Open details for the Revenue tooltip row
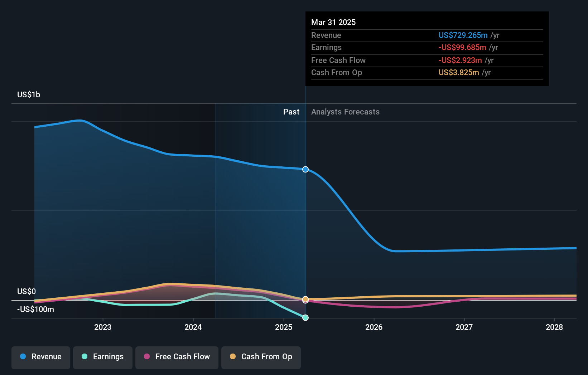 (426, 35)
